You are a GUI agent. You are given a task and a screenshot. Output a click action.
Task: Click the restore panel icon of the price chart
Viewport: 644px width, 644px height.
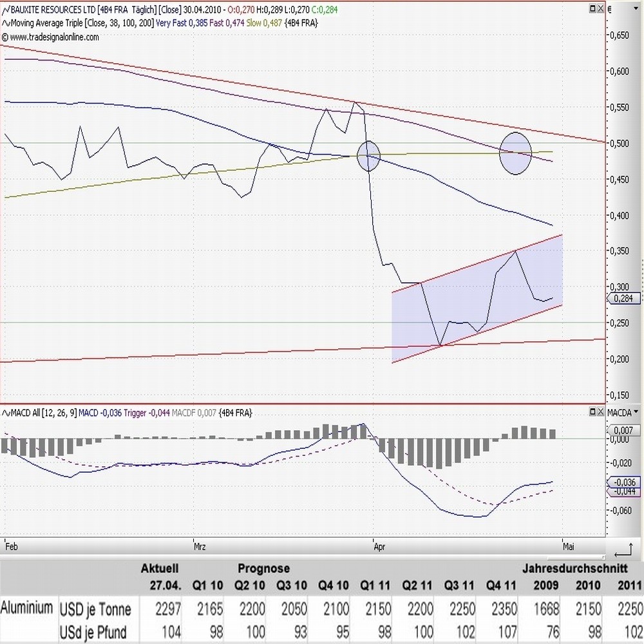point(593,8)
